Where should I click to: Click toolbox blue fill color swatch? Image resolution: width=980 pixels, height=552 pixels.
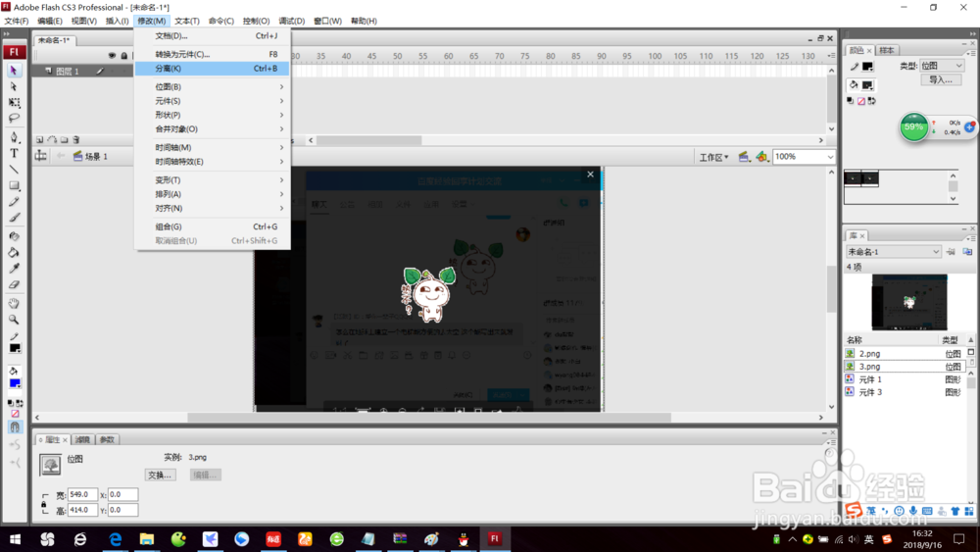click(15, 383)
